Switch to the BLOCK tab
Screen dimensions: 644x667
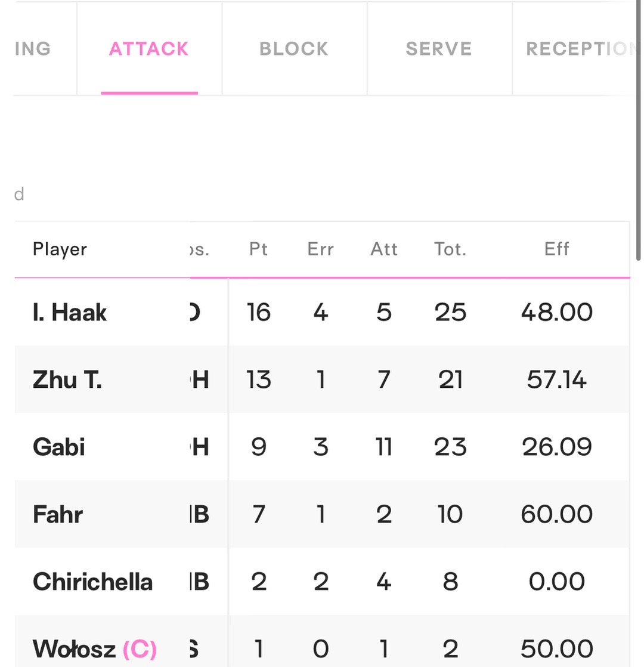point(294,49)
